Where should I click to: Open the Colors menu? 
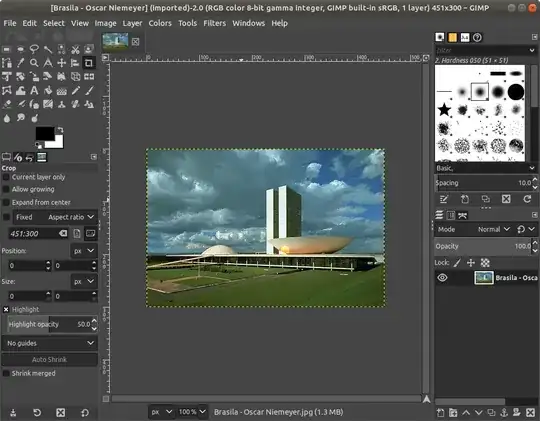click(160, 23)
